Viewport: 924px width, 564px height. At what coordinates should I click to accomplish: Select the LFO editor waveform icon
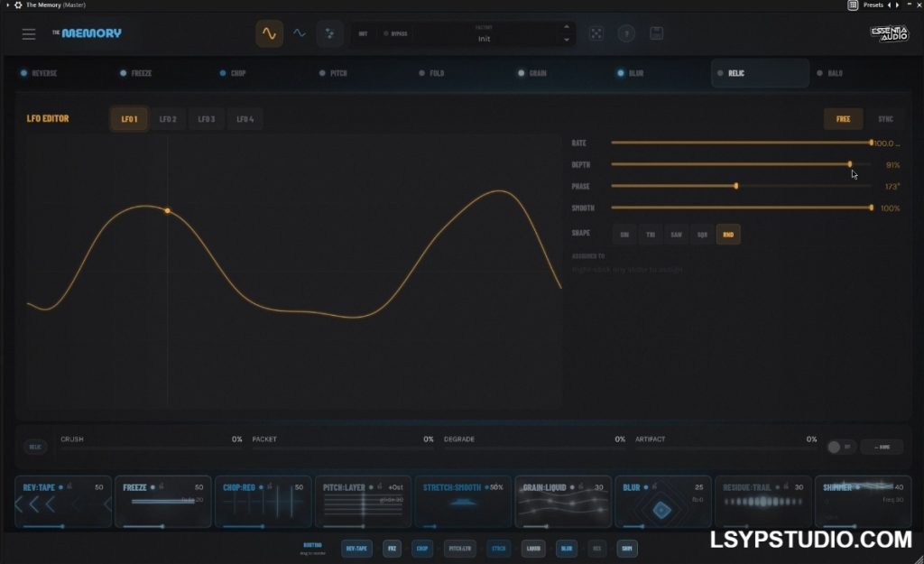270,33
